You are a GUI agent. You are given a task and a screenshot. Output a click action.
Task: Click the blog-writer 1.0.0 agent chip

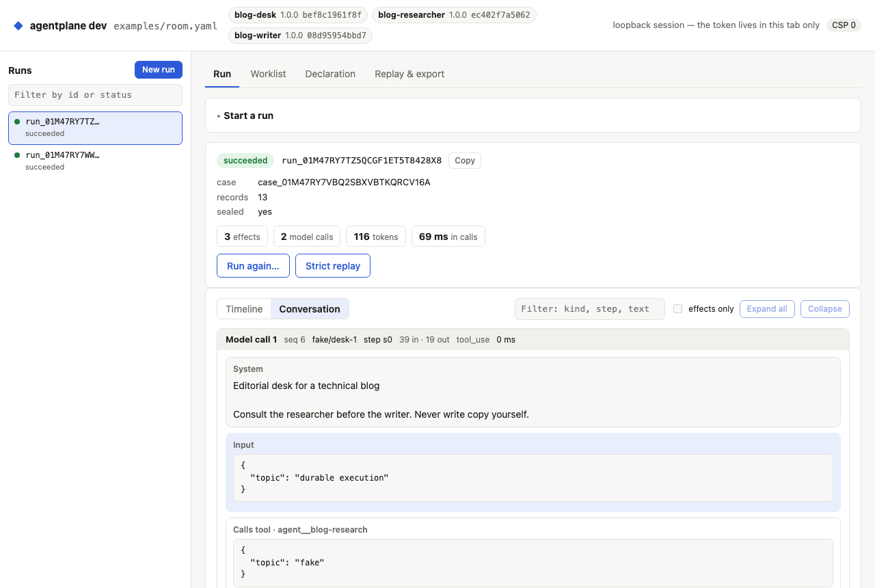pos(300,36)
